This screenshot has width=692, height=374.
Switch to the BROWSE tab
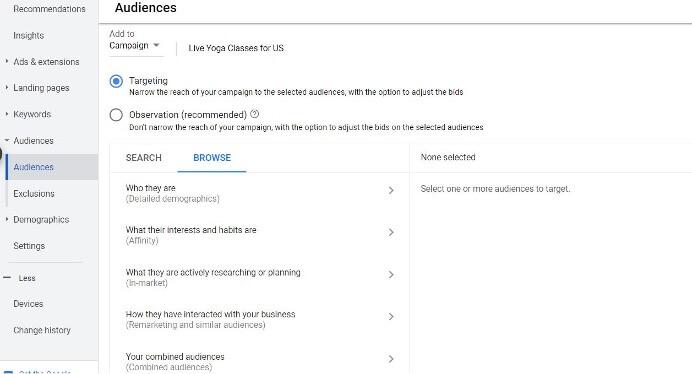click(212, 158)
